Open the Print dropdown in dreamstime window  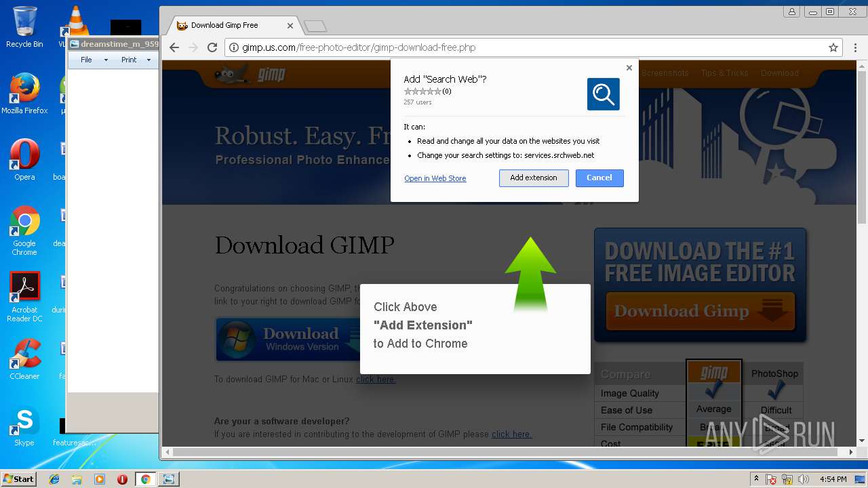point(136,60)
